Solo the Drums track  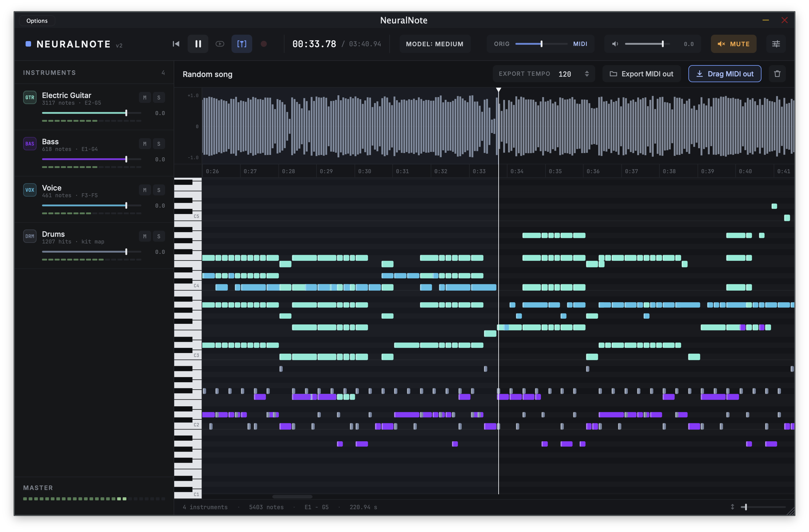pyautogui.click(x=159, y=236)
